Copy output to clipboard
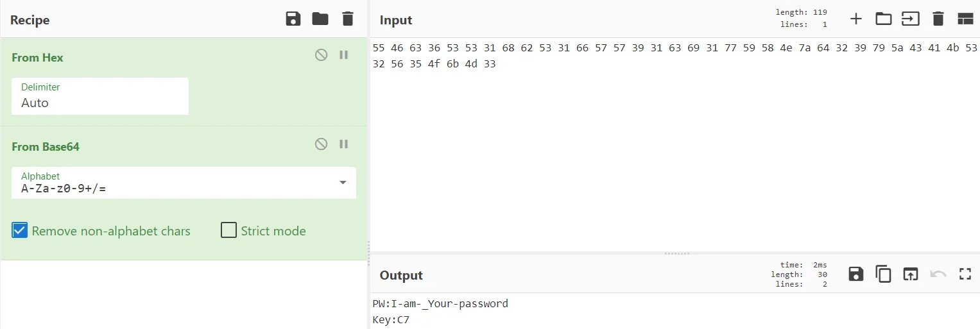This screenshot has width=980, height=329. [x=884, y=274]
